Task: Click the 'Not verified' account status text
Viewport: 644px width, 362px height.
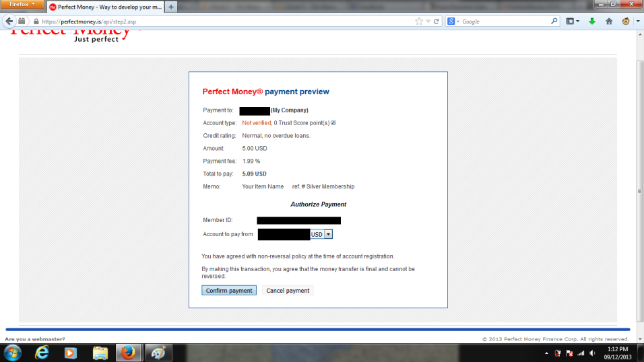Action: point(256,122)
